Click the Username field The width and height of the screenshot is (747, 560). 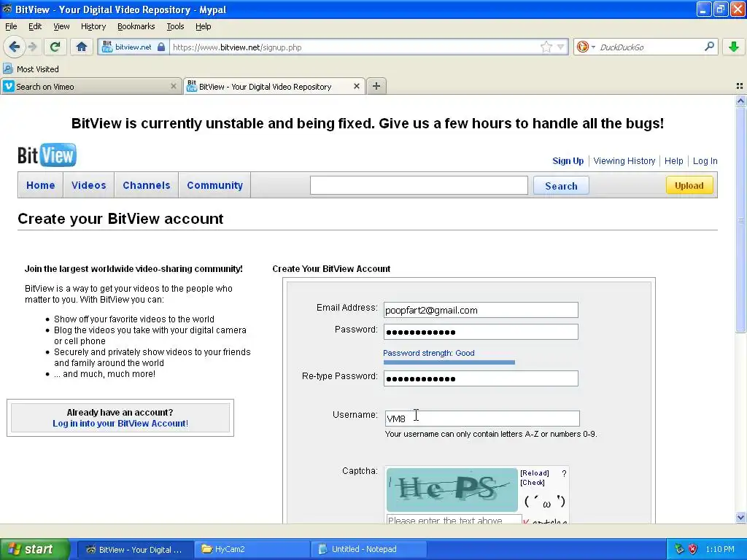482,419
